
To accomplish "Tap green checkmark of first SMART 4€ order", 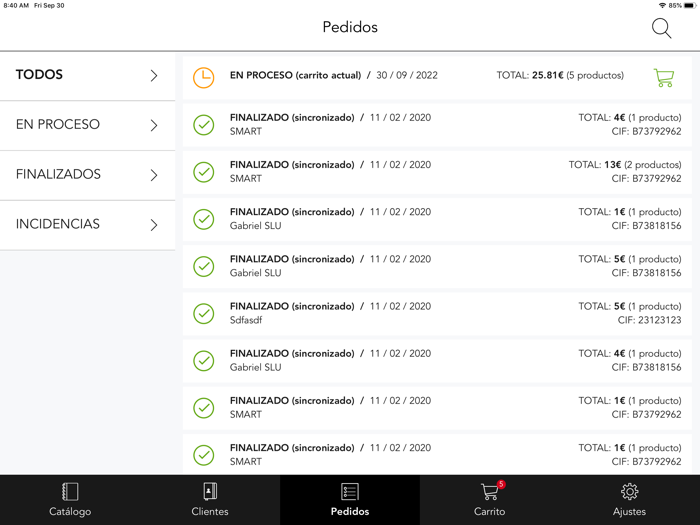I will pyautogui.click(x=203, y=125).
